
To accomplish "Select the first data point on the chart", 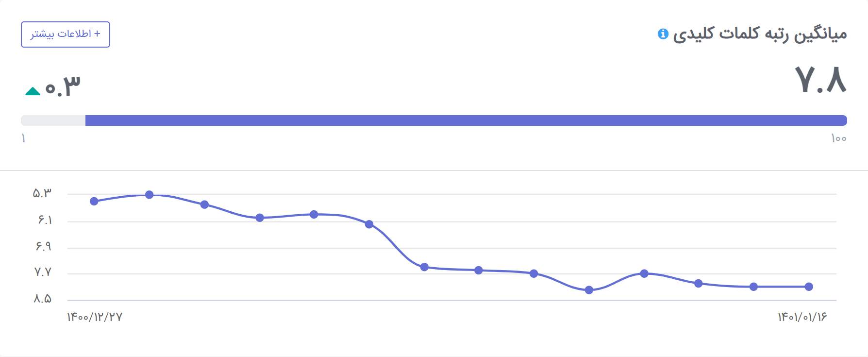I will (x=94, y=201).
